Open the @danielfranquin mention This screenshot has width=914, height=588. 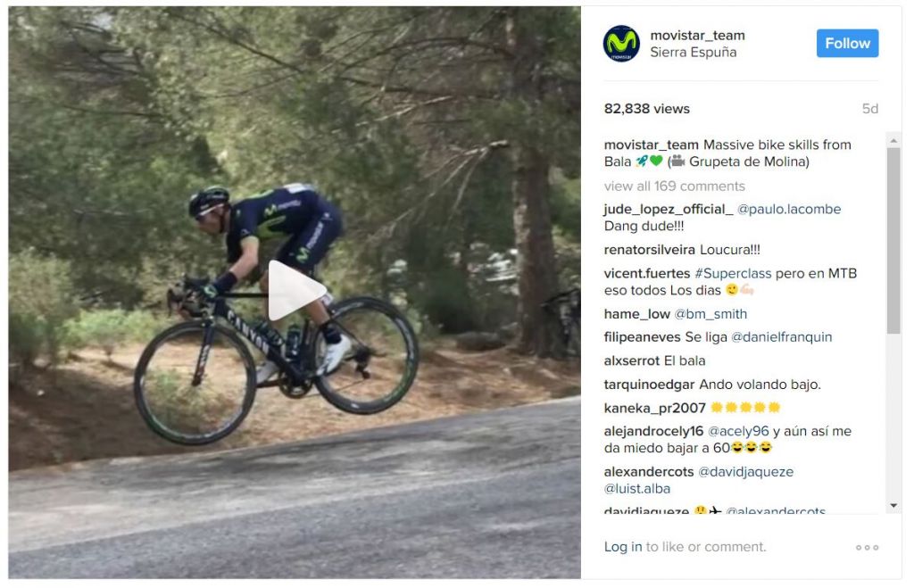781,337
